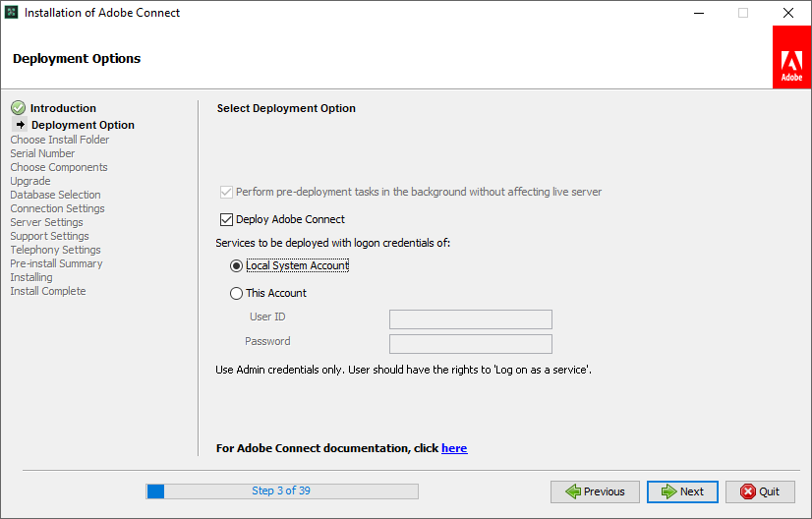Click the User ID input field

tap(471, 319)
